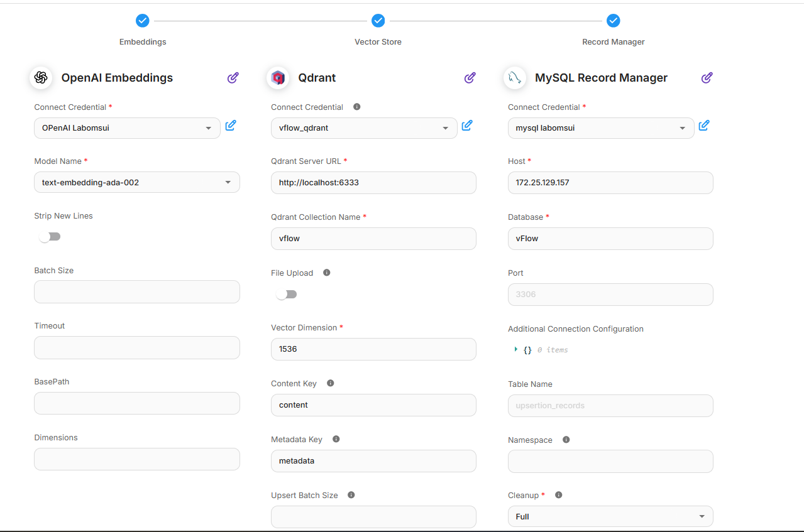Click the purple edit icon beside Qdrant

(470, 78)
